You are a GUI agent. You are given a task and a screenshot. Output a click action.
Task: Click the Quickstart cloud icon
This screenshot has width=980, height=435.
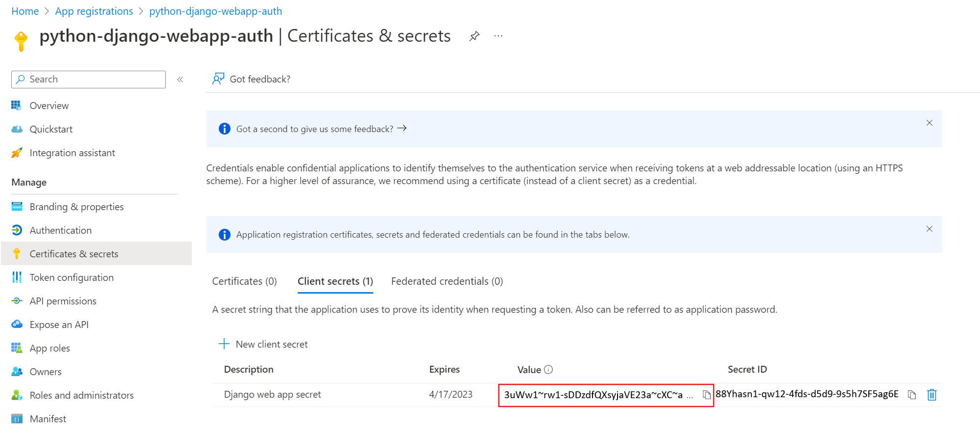[x=17, y=129]
